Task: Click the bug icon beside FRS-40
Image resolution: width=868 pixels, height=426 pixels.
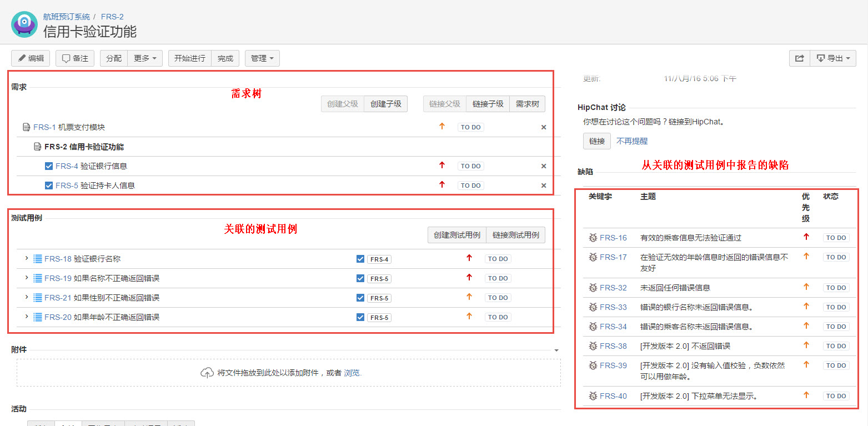Action: (593, 396)
